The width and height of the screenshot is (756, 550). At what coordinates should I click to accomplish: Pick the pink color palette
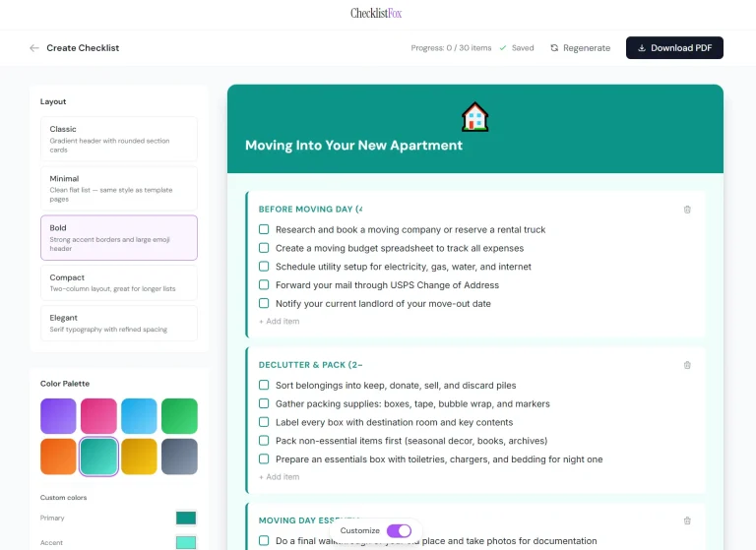click(x=98, y=416)
